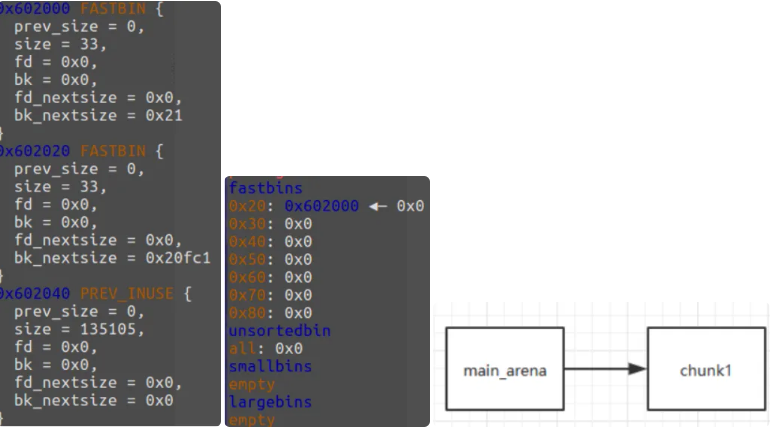Select the bk_nextsize = 0x20fc1 line
The height and width of the screenshot is (429, 774).
(112, 258)
